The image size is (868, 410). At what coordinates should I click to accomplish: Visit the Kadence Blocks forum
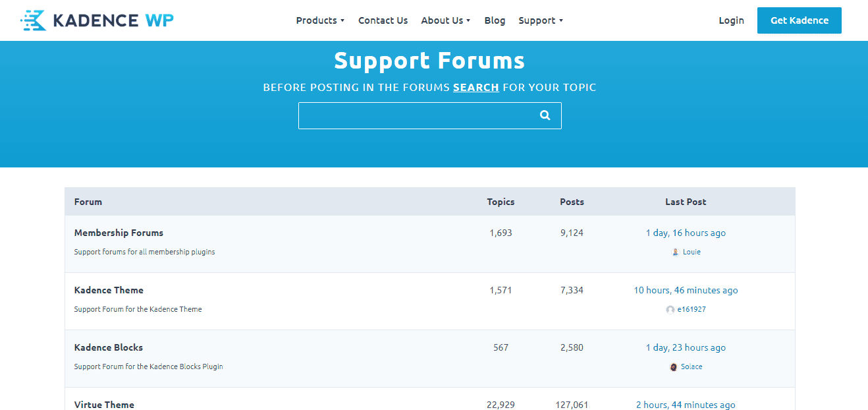tap(109, 347)
